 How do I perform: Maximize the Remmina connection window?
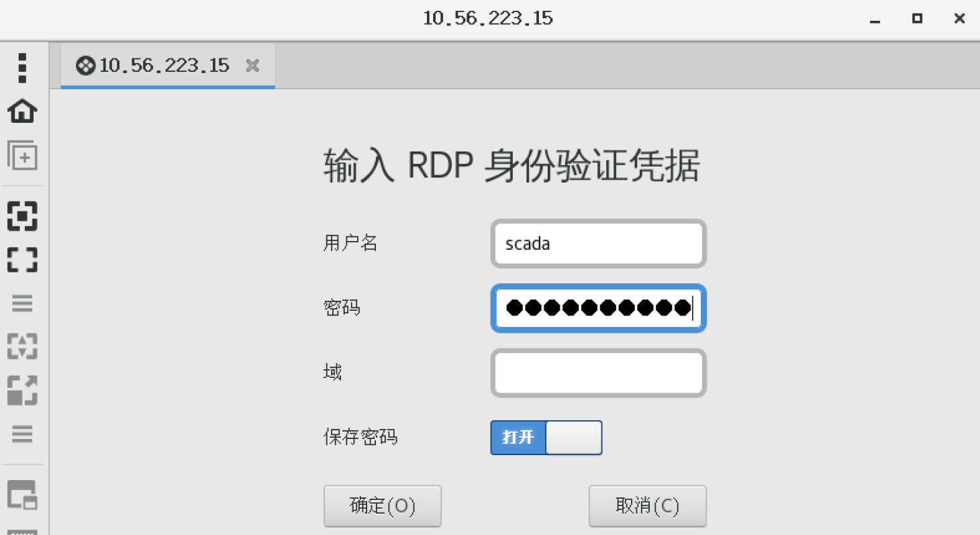pyautogui.click(x=917, y=19)
